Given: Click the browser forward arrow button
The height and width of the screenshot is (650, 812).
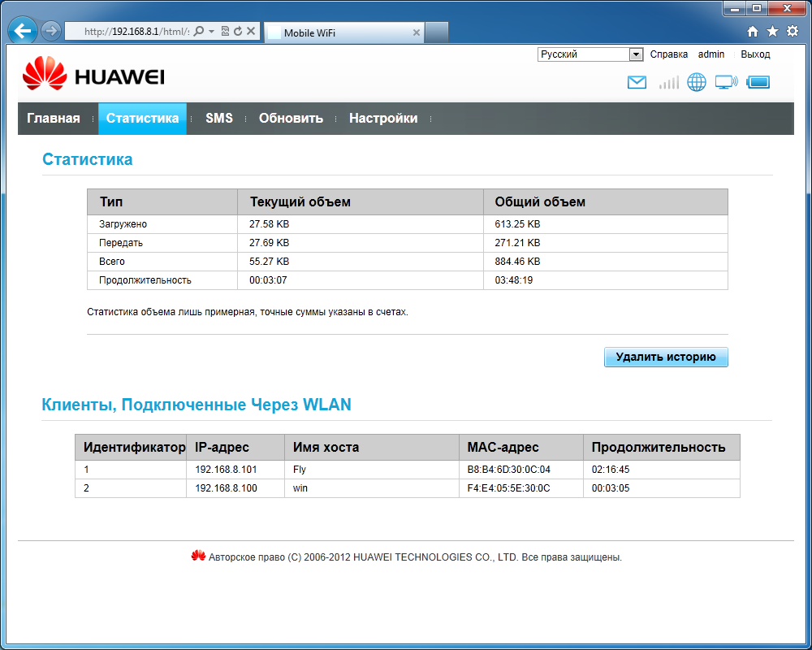Looking at the screenshot, I should [50, 31].
